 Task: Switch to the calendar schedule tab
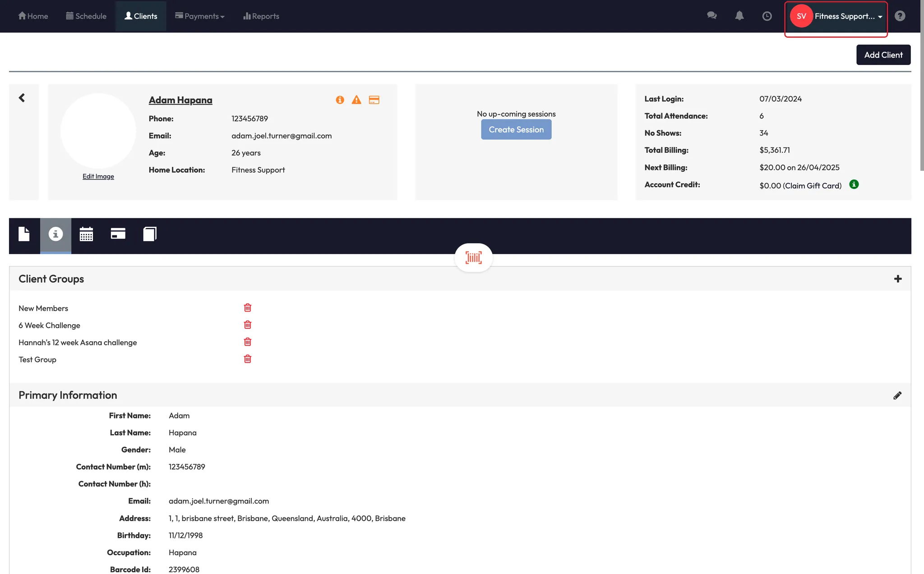click(x=86, y=234)
